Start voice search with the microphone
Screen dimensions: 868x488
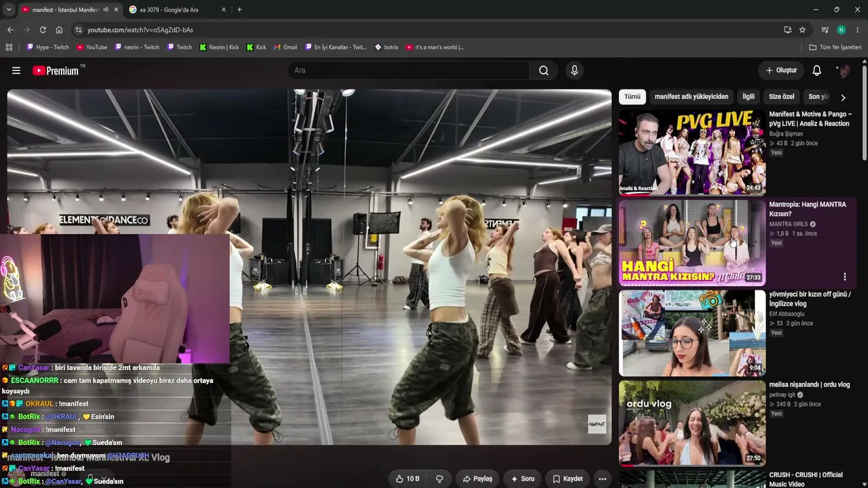coord(574,70)
